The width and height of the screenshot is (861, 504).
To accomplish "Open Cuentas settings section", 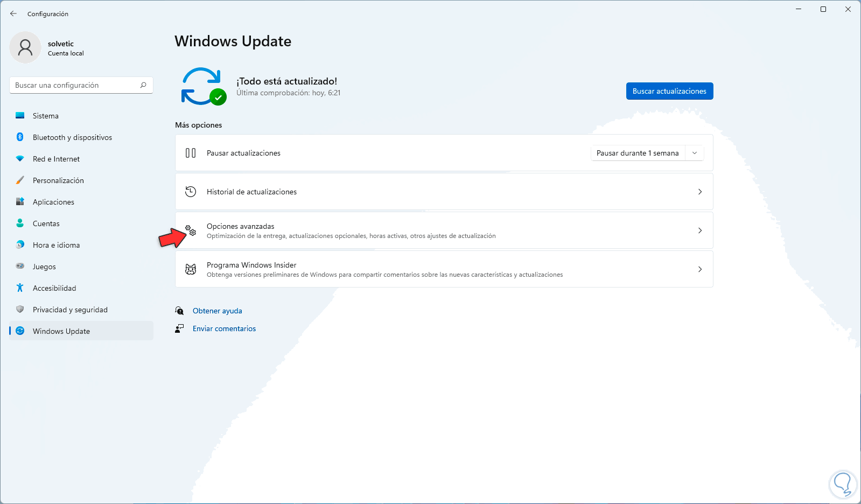I will 81,223.
